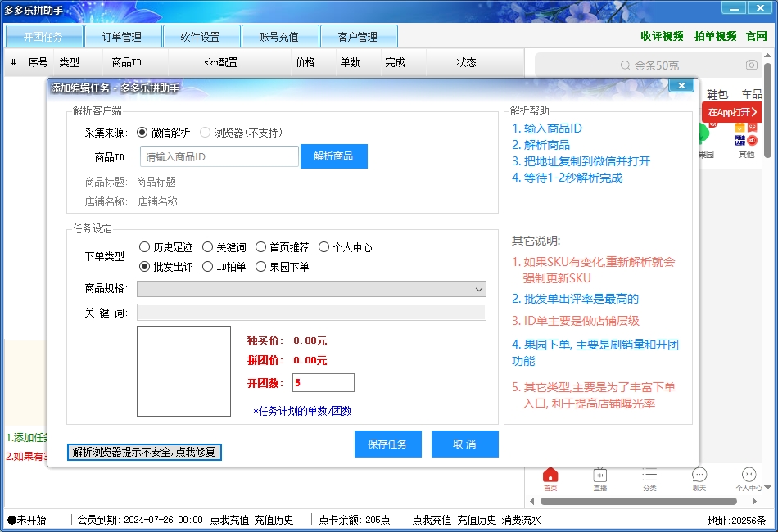The image size is (778, 532).
Task: Click the 商品ID column header
Action: coord(126,62)
